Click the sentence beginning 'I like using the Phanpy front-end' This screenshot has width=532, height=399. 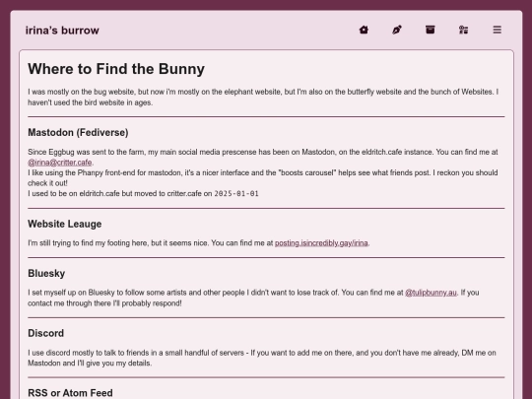pyautogui.click(x=263, y=177)
